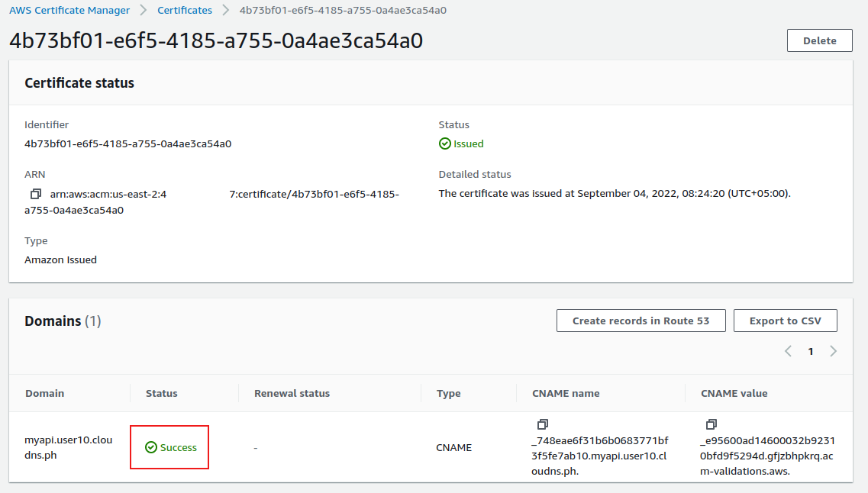Click the green Issued status check icon
The width and height of the screenshot is (868, 493).
pos(444,144)
